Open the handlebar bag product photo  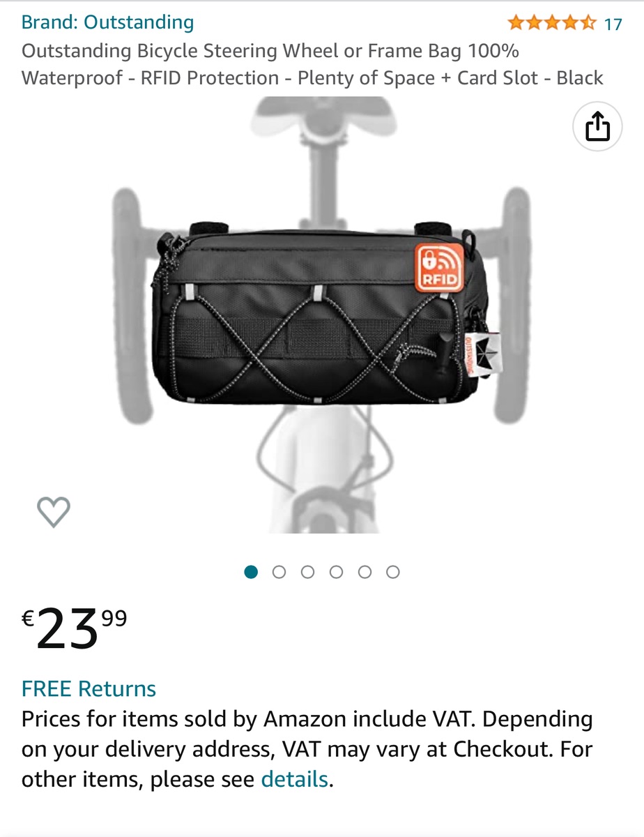tap(322, 315)
